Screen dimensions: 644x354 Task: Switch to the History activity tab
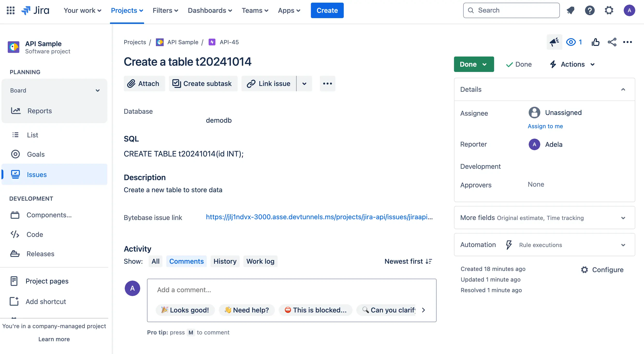pyautogui.click(x=225, y=261)
